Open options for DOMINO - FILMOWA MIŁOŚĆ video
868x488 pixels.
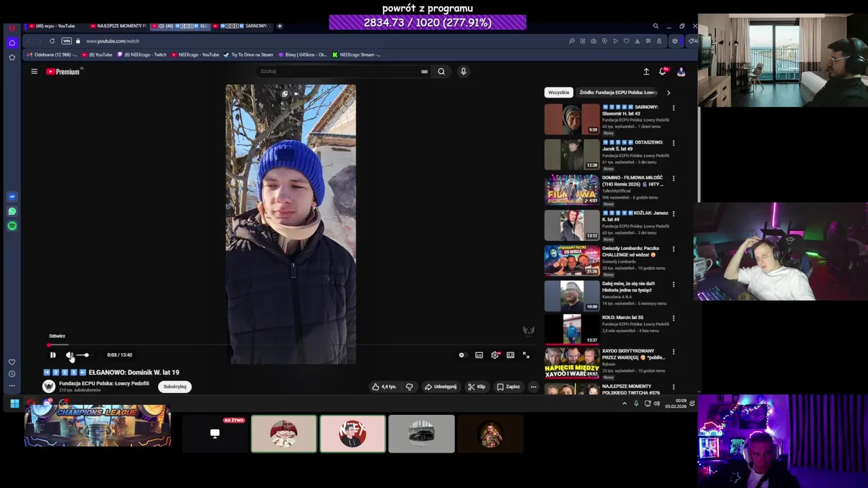[x=673, y=178]
